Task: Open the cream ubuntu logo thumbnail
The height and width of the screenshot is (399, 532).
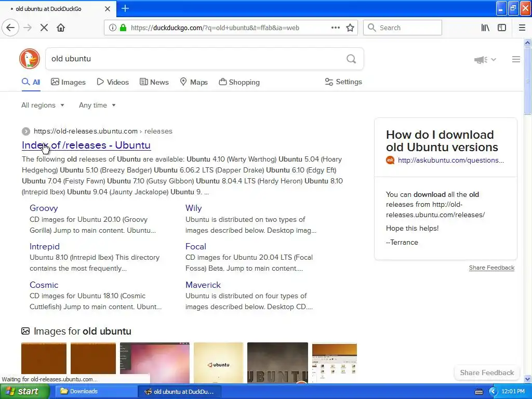Action: [219, 363]
